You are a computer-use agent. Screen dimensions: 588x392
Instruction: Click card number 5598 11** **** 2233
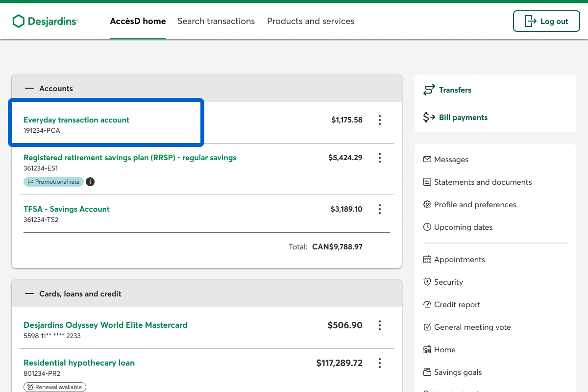(52, 336)
